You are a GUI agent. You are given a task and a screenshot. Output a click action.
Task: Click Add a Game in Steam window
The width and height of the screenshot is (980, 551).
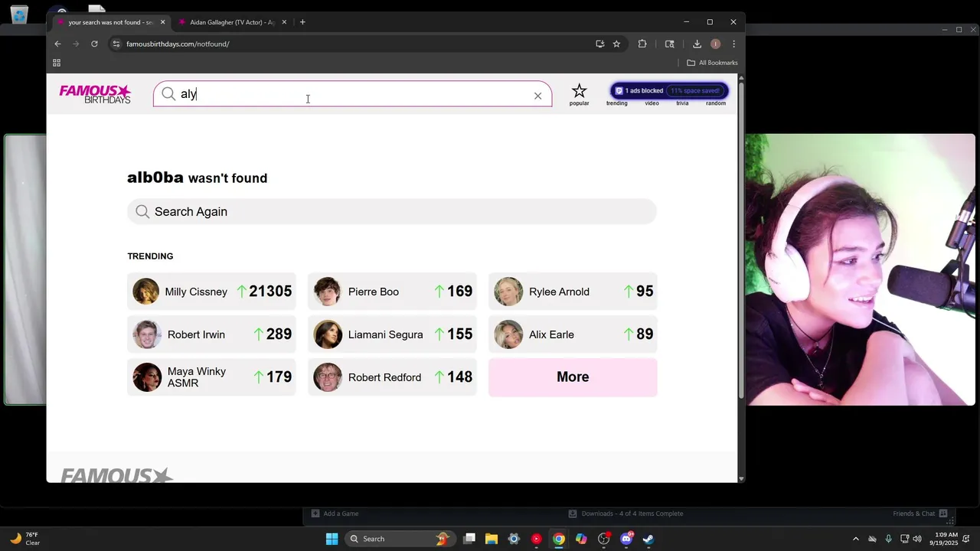(335, 514)
